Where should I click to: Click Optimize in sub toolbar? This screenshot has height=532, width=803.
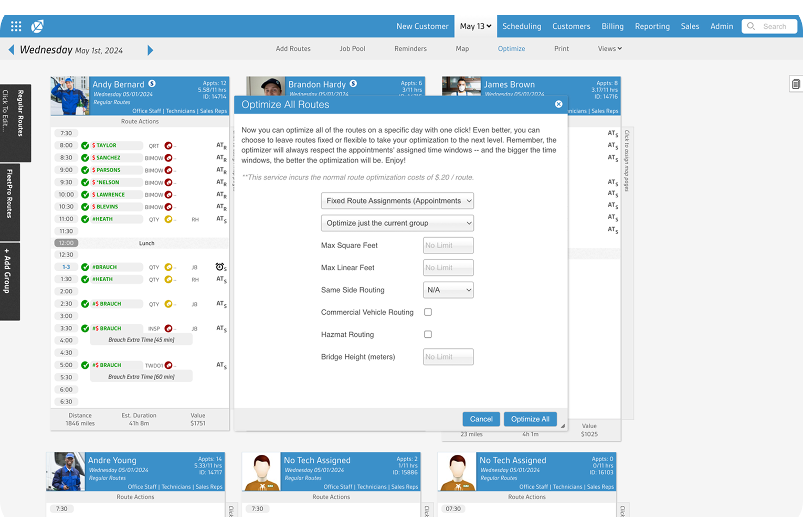512,49
